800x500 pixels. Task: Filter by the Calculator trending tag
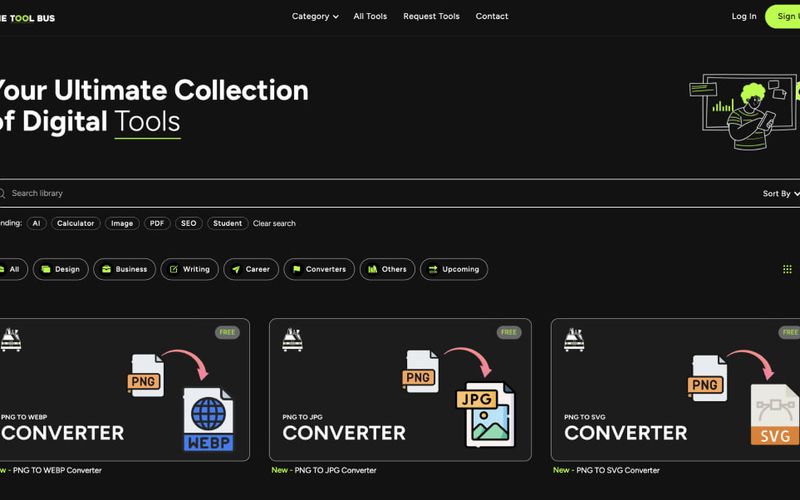point(76,223)
